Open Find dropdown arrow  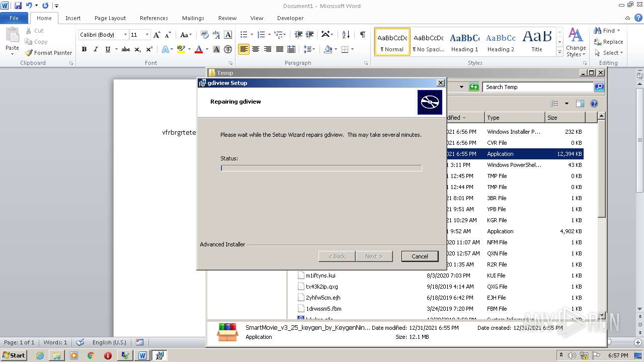(x=619, y=31)
